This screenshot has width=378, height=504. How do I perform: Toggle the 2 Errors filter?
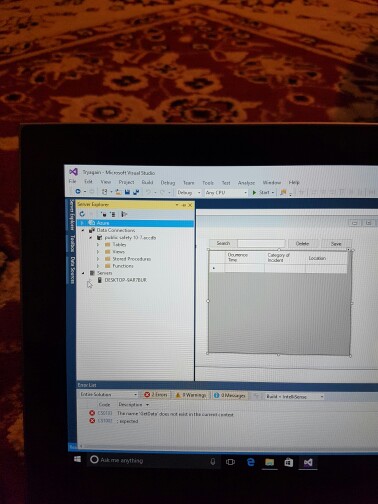coord(156,395)
